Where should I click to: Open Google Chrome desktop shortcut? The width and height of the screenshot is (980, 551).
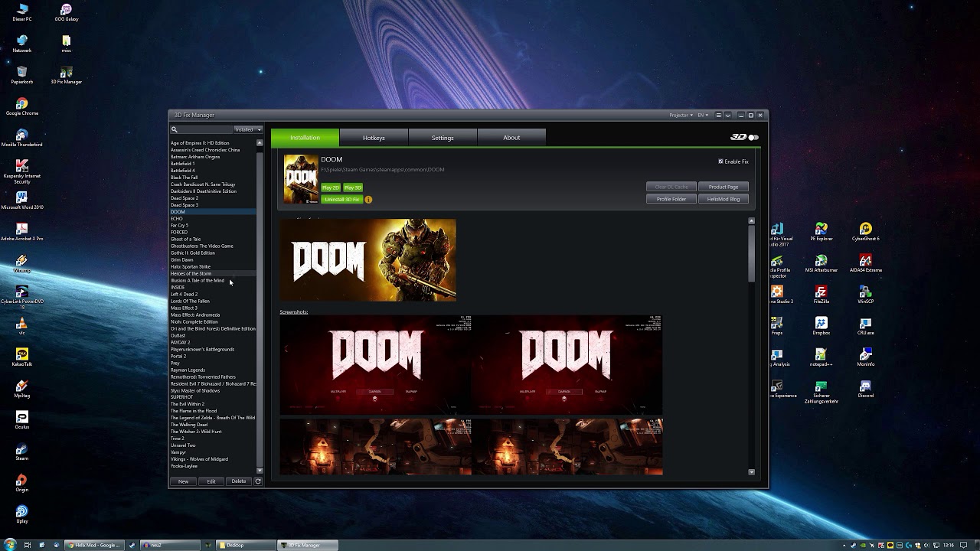[x=22, y=106]
